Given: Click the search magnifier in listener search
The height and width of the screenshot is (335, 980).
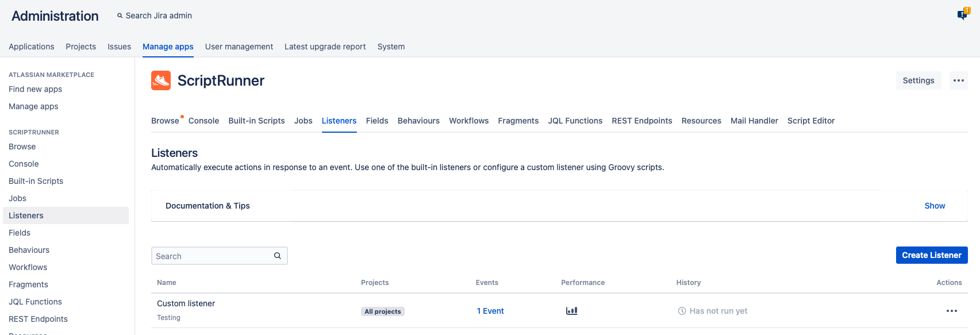Looking at the screenshot, I should click(278, 256).
